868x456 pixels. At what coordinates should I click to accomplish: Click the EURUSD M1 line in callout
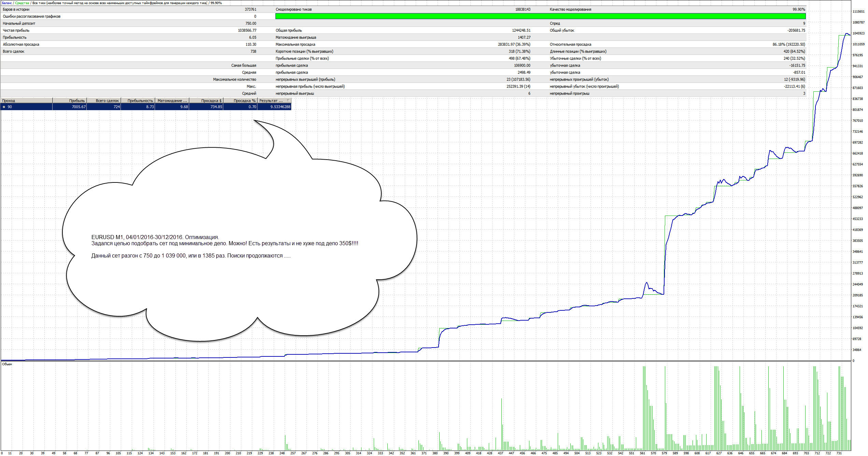[x=155, y=237]
